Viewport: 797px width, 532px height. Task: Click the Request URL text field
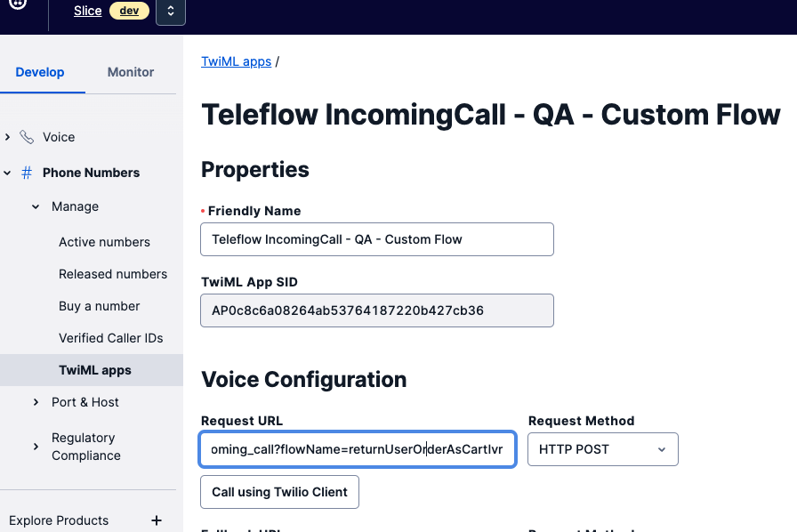(358, 449)
